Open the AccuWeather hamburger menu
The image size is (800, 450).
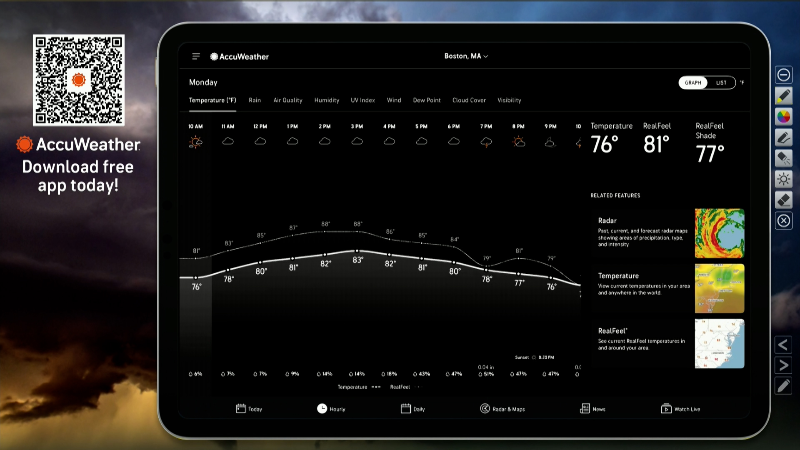coord(196,57)
